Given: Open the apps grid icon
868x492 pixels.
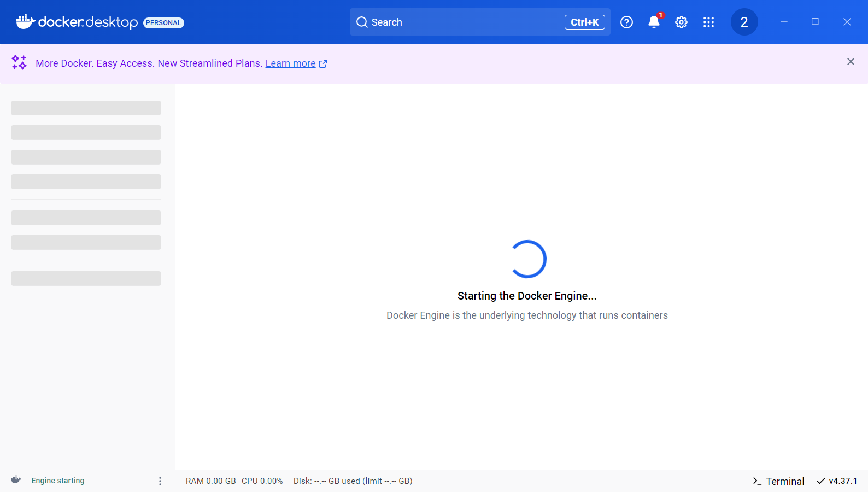Looking at the screenshot, I should [708, 22].
